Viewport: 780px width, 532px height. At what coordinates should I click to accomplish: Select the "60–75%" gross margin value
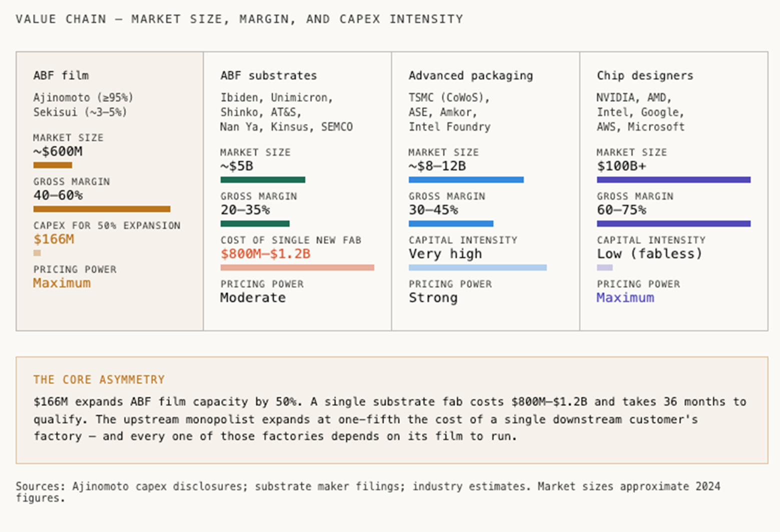[x=621, y=210]
